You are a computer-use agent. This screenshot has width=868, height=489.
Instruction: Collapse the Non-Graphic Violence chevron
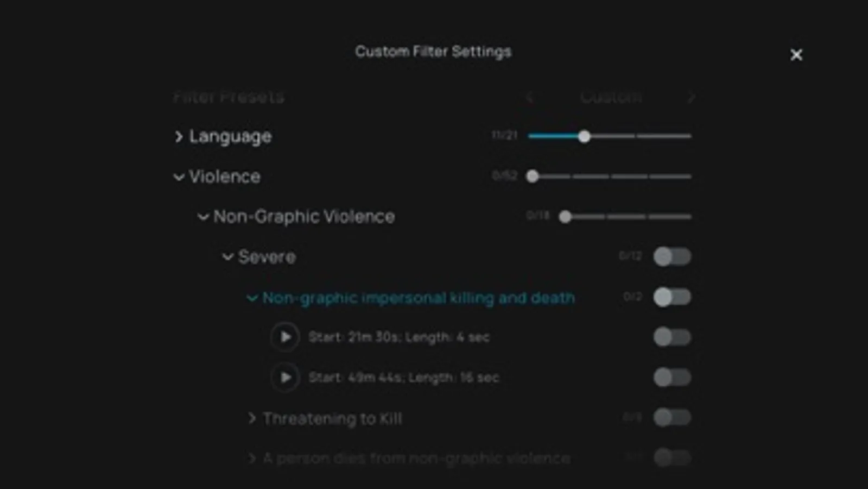click(203, 217)
